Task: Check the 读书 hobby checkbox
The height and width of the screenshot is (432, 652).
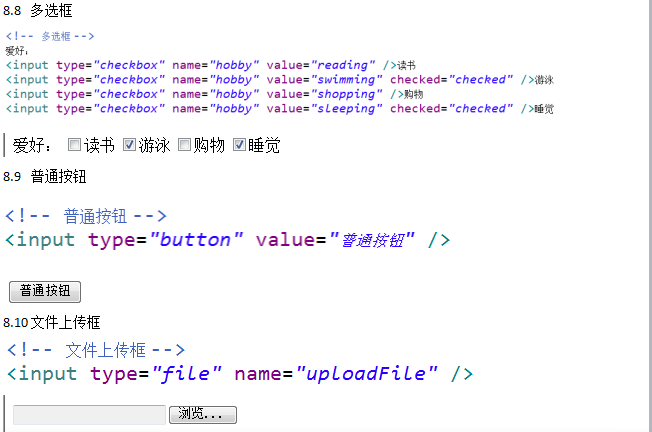Action: (74, 145)
